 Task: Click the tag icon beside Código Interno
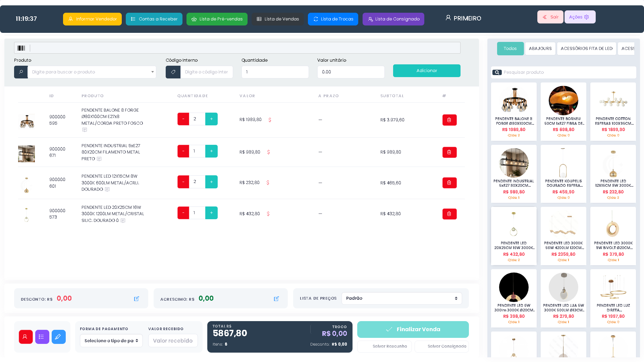tap(173, 72)
